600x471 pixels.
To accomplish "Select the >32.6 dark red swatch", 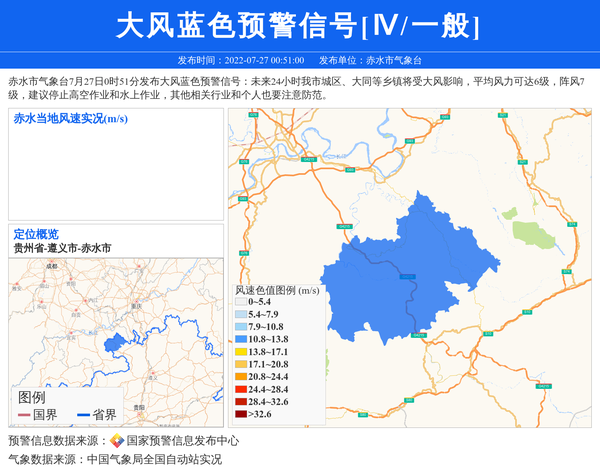I will click(240, 414).
